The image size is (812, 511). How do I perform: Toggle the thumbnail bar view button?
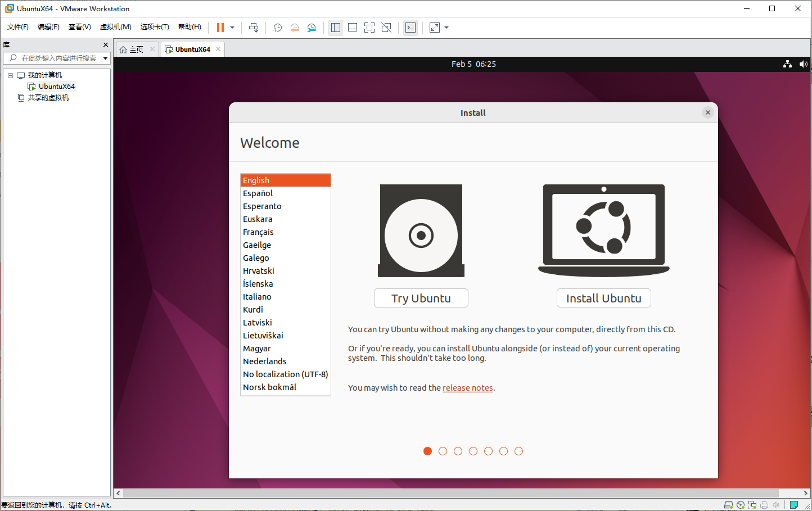coord(353,28)
